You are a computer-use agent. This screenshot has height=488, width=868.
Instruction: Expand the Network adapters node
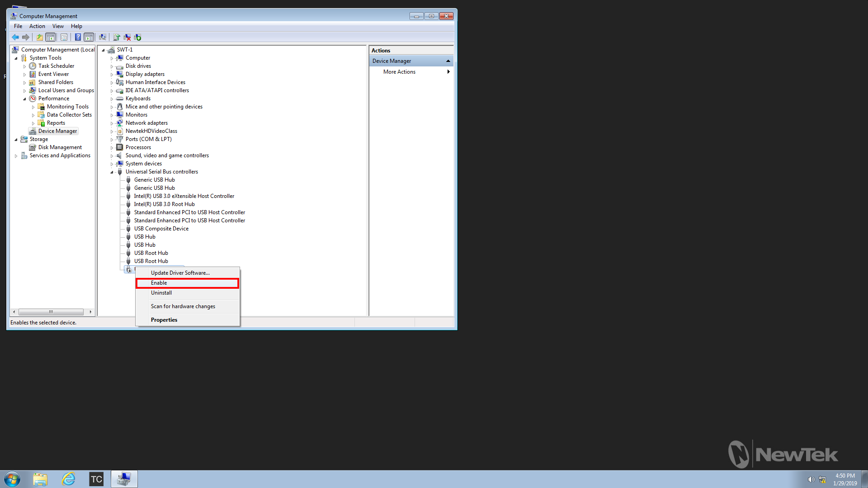click(112, 122)
